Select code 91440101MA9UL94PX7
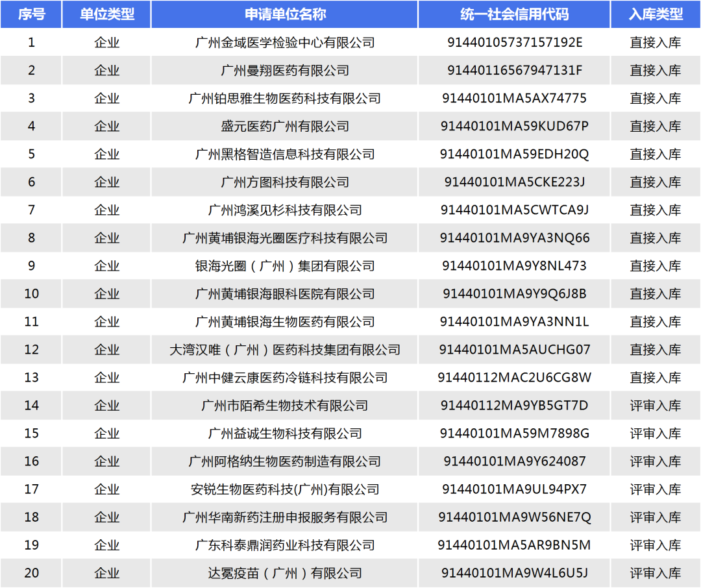The width and height of the screenshot is (701, 588). point(515,489)
